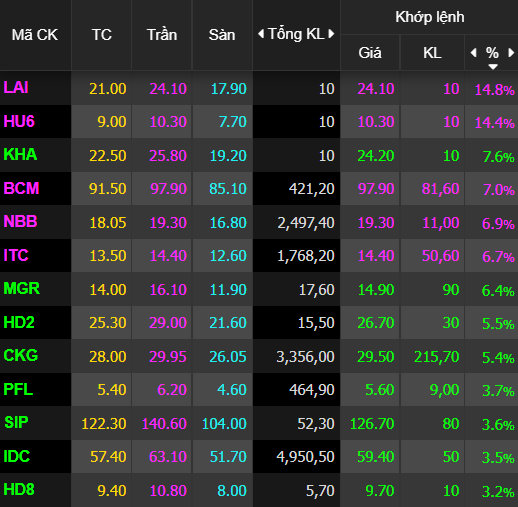
Task: Open the LAI stock symbol
Action: [16, 88]
